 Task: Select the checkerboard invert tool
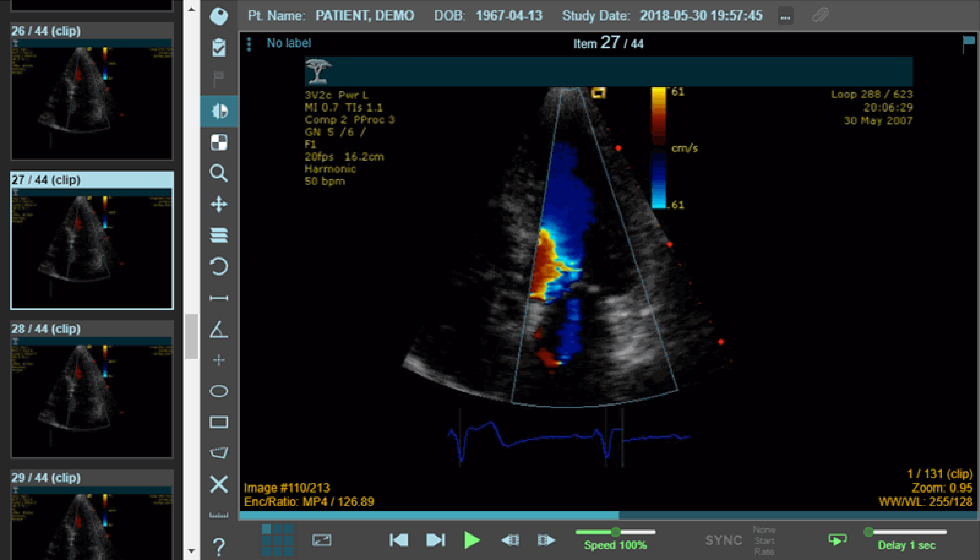(x=219, y=142)
